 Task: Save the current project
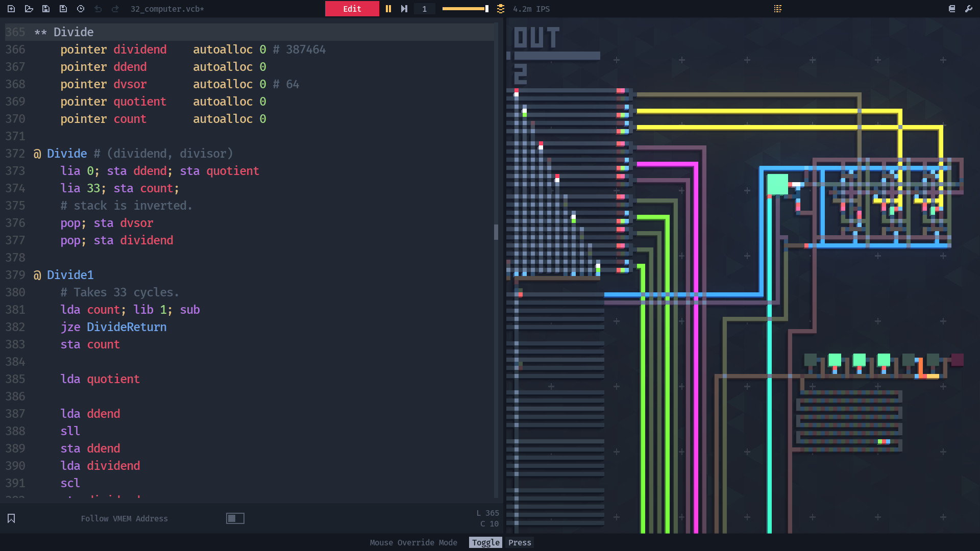click(46, 9)
